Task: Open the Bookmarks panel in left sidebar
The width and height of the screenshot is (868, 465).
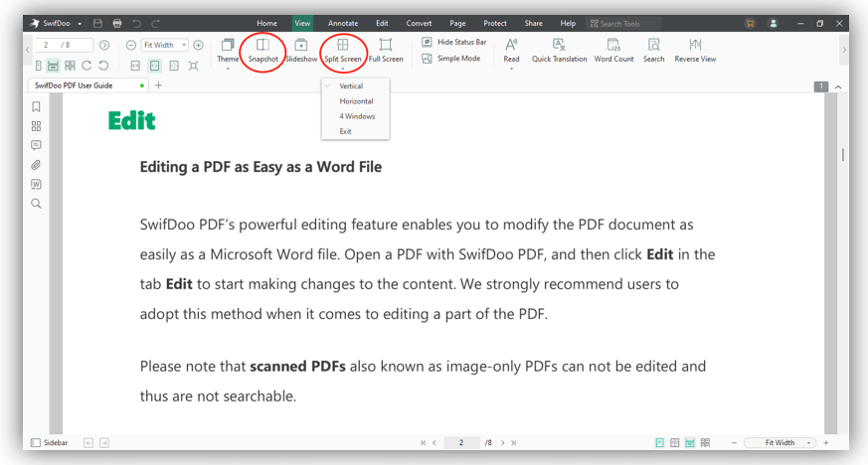Action: (x=36, y=106)
